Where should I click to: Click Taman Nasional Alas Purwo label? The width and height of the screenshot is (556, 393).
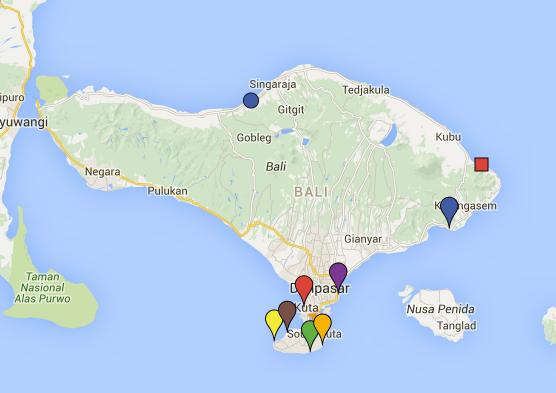click(43, 288)
